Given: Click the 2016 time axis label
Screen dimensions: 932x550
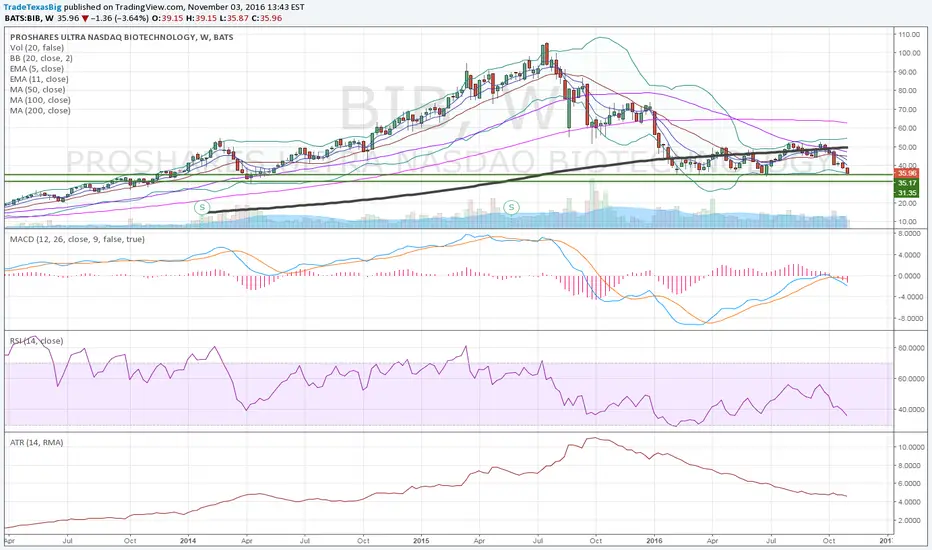Looking at the screenshot, I should point(654,540).
